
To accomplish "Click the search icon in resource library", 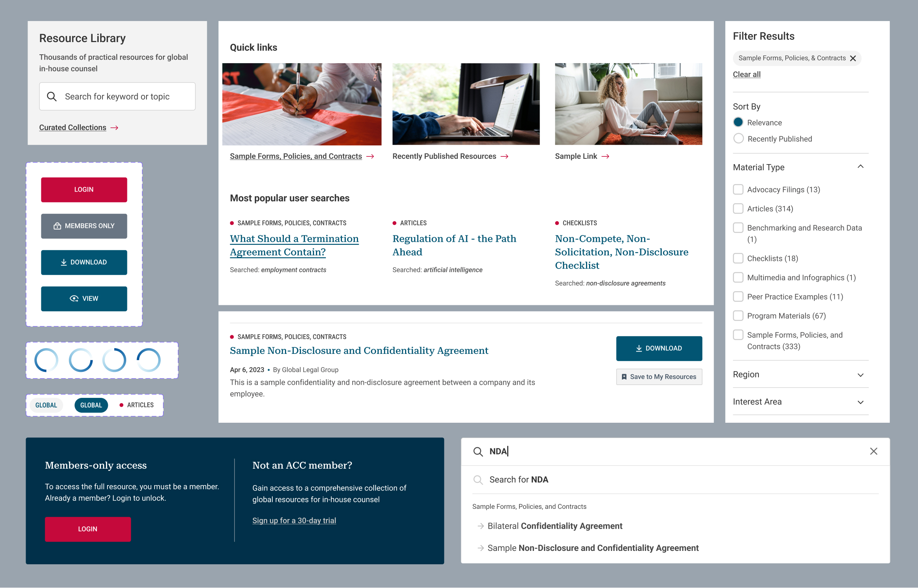I will point(52,96).
